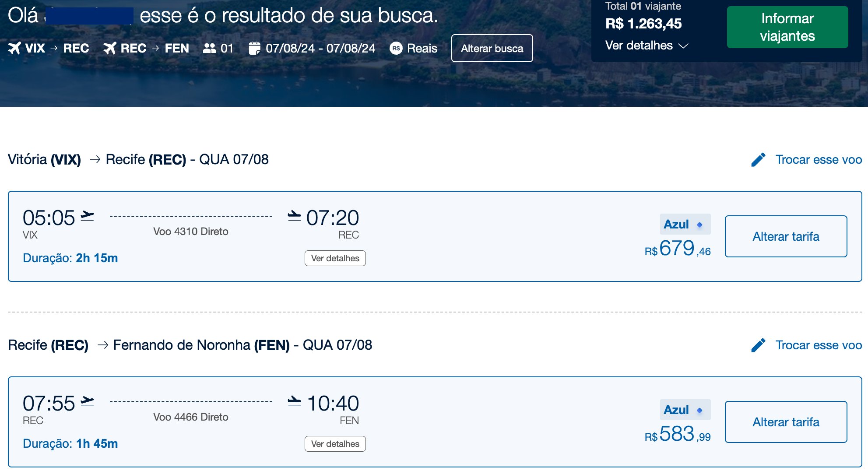Click the pencil icon for the Recife–Noronha flight

coord(758,345)
